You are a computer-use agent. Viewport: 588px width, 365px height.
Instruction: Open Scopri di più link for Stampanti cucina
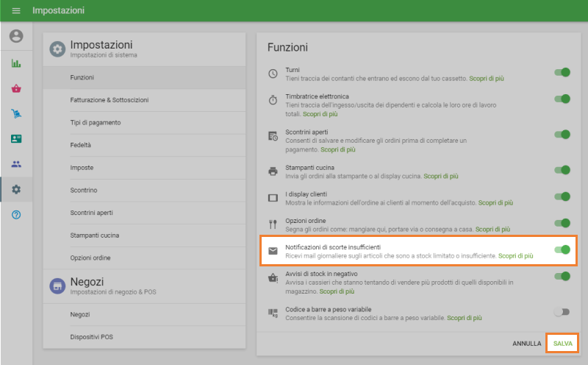tap(440, 176)
